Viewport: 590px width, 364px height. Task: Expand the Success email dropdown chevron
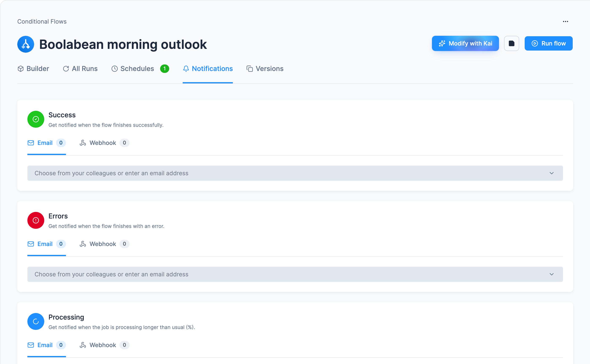(x=552, y=173)
